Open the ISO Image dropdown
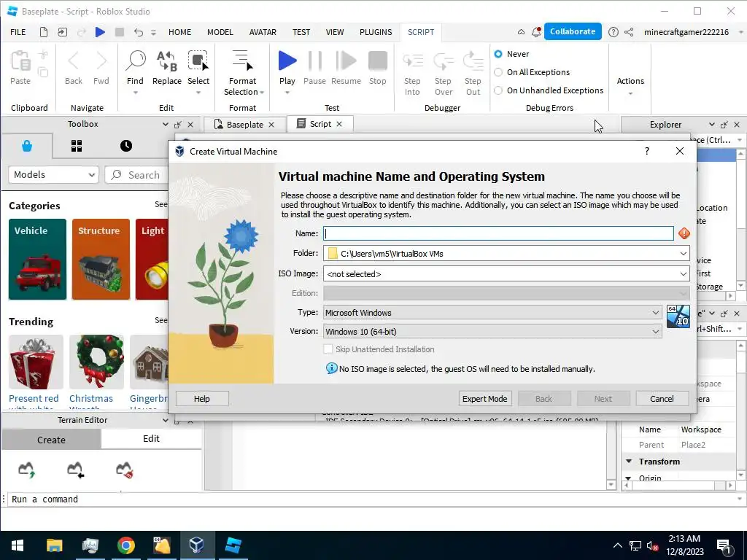The image size is (747, 560). tap(683, 274)
